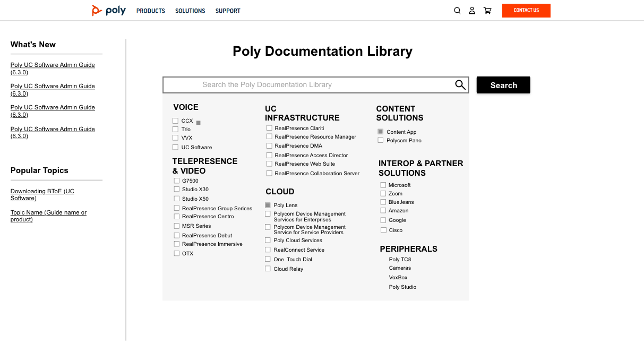Check Polycom Device Management Services for Enterprises
This screenshot has height=360, width=644.
[x=268, y=213]
